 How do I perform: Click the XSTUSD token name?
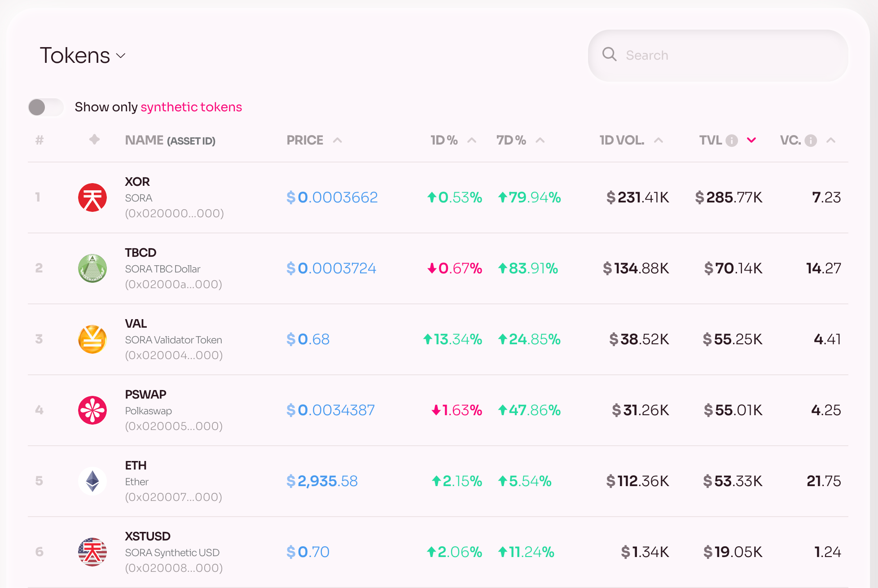[x=148, y=536]
